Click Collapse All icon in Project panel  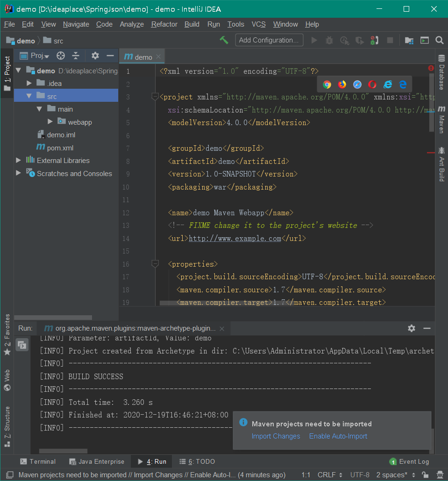(76, 56)
